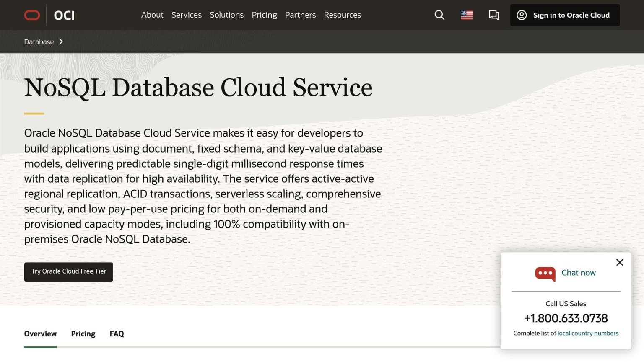Click the Chat now link
This screenshot has height=362, width=644.
click(579, 273)
